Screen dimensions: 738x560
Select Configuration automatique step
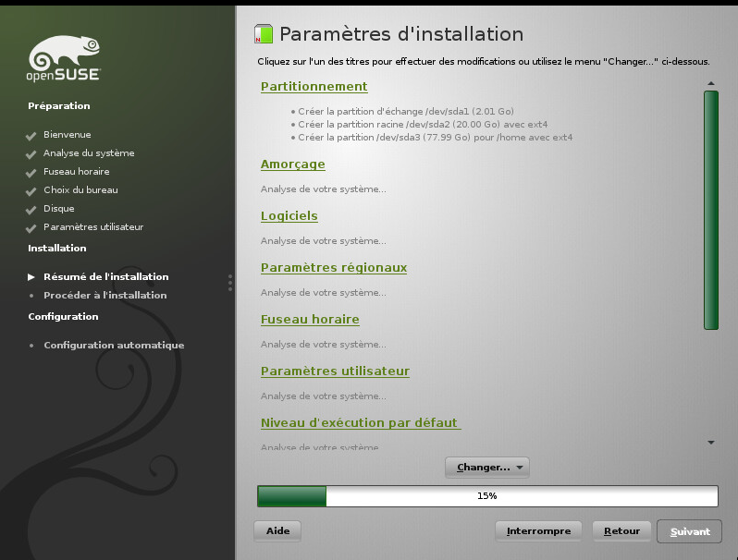click(x=114, y=345)
